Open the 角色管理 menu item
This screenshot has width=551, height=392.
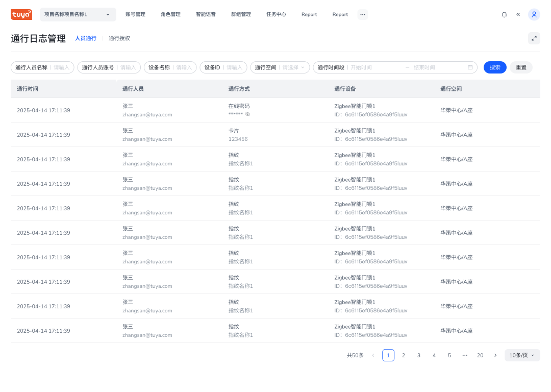click(170, 14)
